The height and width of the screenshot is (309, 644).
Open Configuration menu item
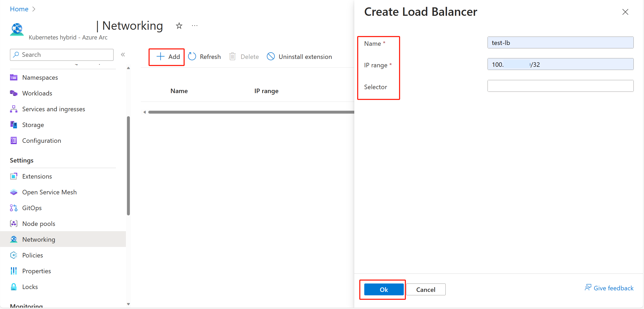click(42, 140)
